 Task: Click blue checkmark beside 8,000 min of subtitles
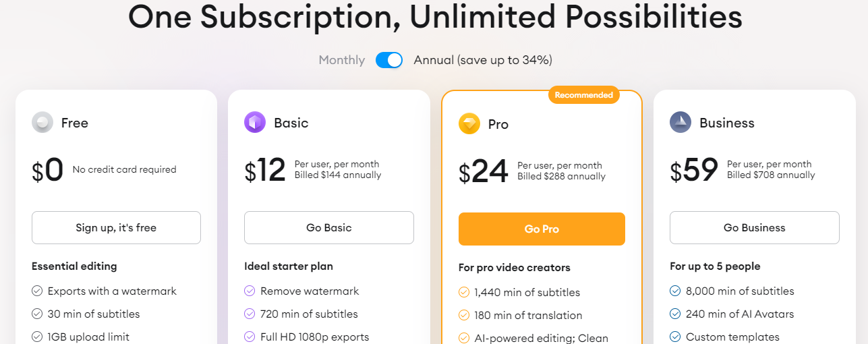tap(675, 291)
